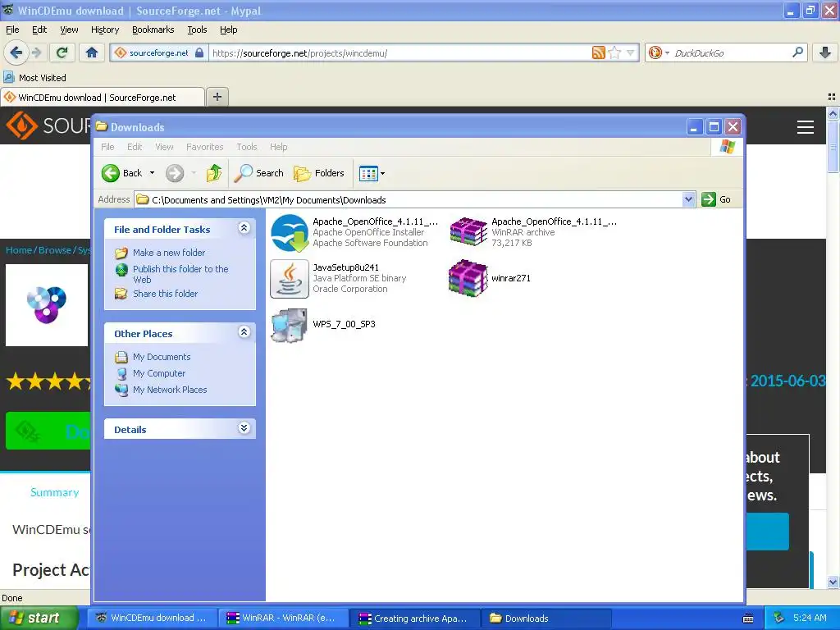Image resolution: width=840 pixels, height=630 pixels.
Task: Collapse the File and Folder Tasks panel
Action: pos(244,228)
